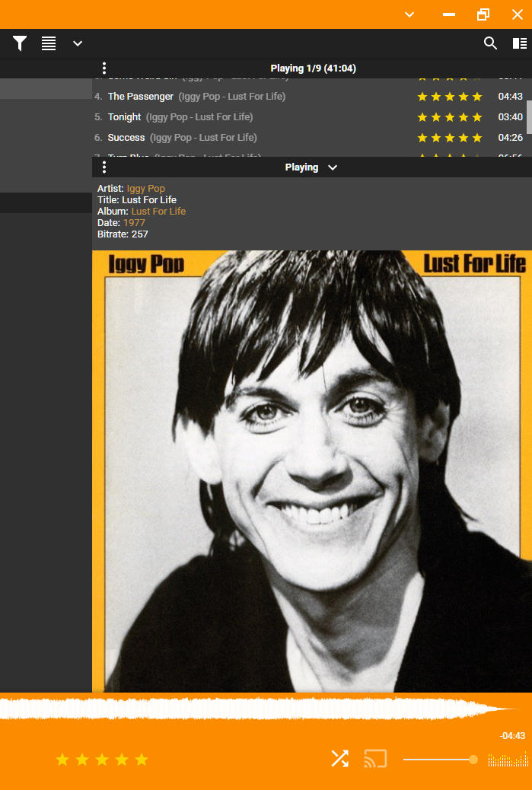
Task: Toggle the side panel layout icon
Action: (519, 43)
